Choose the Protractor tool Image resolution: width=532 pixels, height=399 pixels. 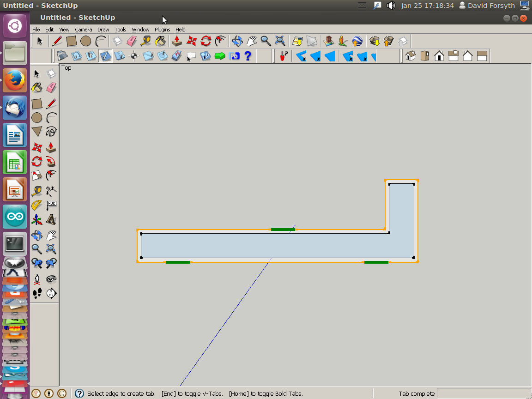point(37,205)
